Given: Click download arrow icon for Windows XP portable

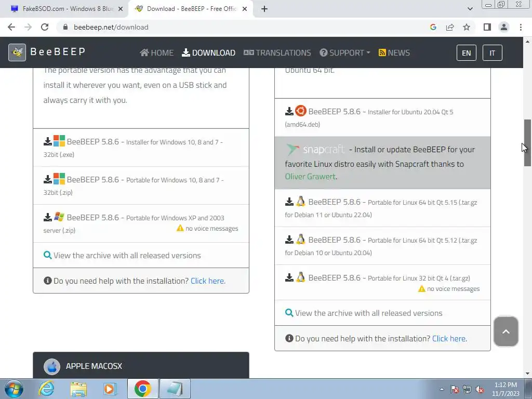Looking at the screenshot, I should (x=47, y=218).
